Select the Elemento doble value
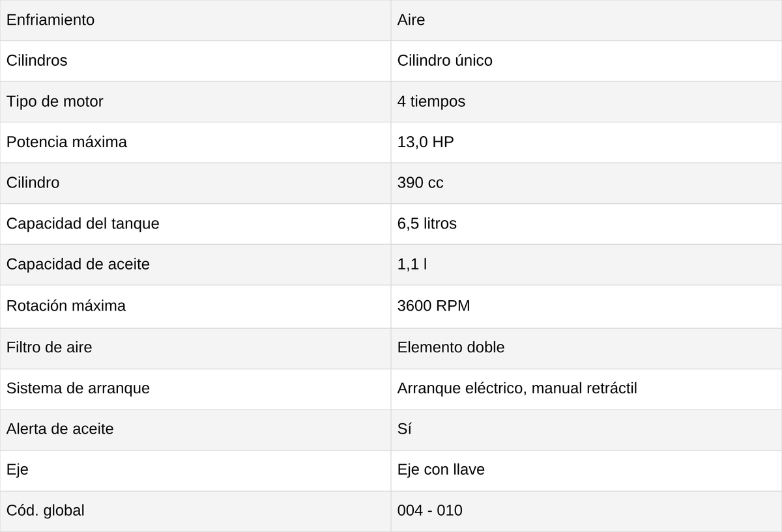This screenshot has width=782, height=532. pos(451,347)
